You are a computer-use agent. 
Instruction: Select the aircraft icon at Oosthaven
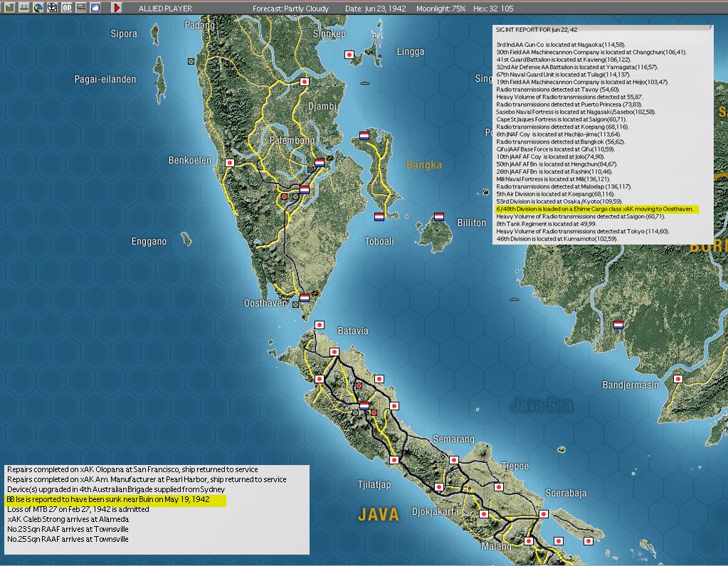315,293
